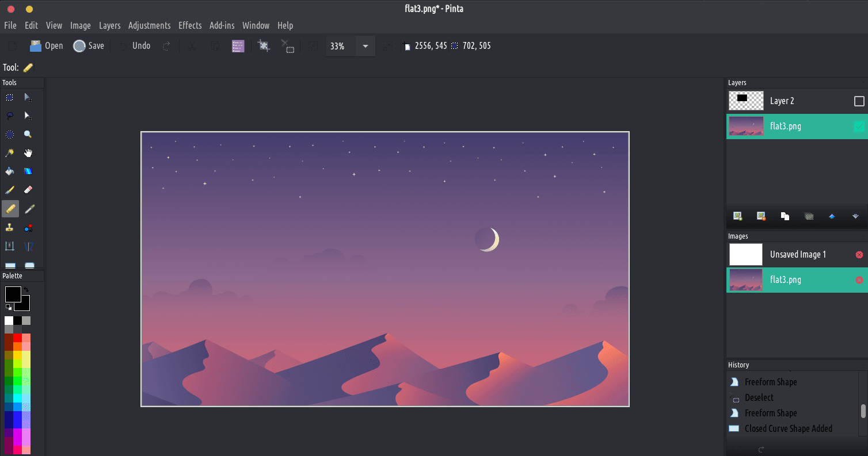868x456 pixels.
Task: Hide the flat3.png layer via checkbox
Action: point(859,127)
